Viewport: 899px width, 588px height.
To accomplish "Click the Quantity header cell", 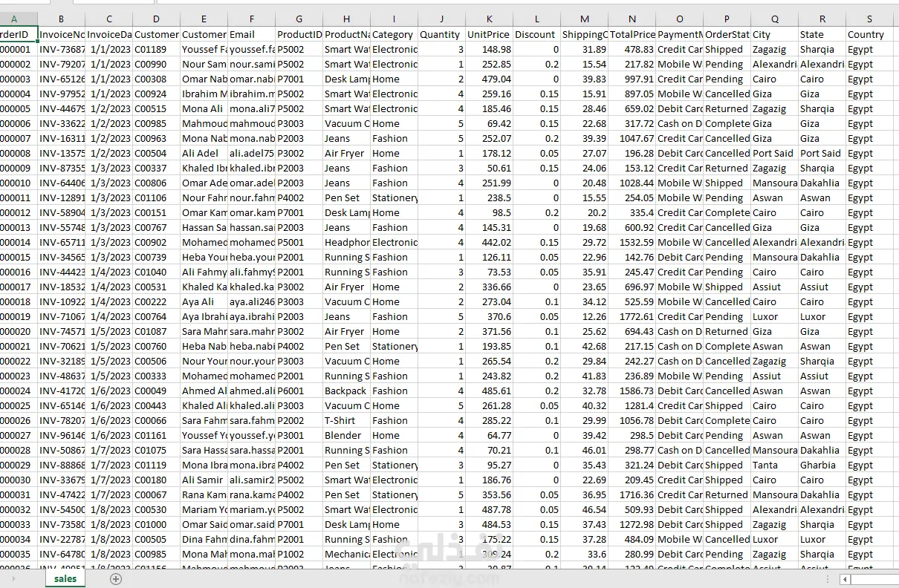I will pos(442,34).
